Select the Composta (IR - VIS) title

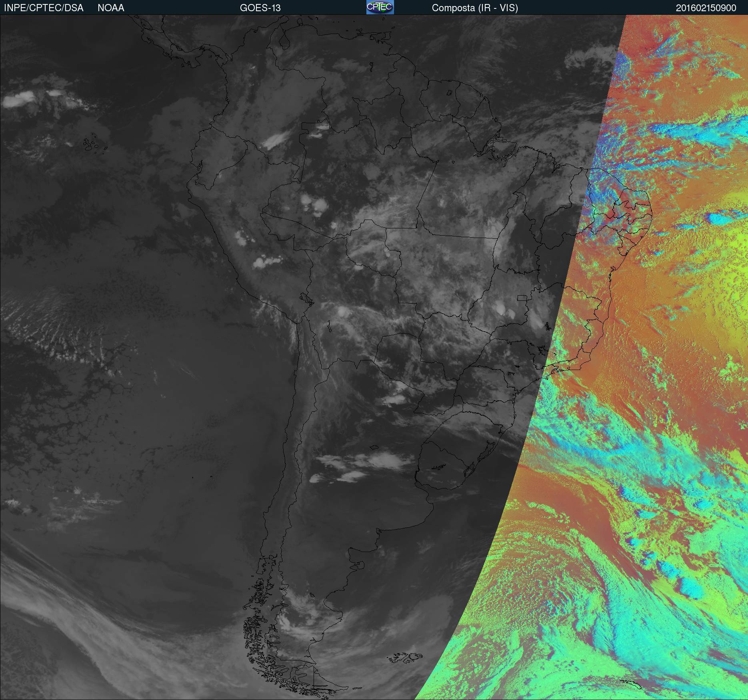pos(475,8)
